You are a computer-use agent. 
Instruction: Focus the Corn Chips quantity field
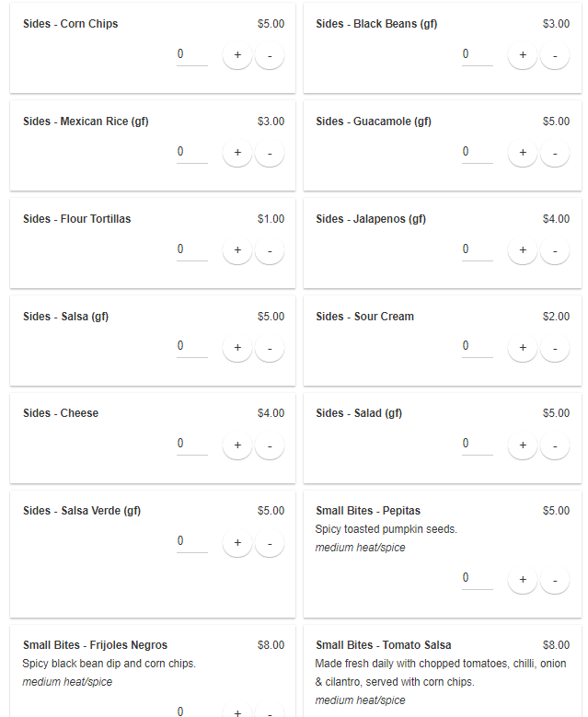[191, 54]
